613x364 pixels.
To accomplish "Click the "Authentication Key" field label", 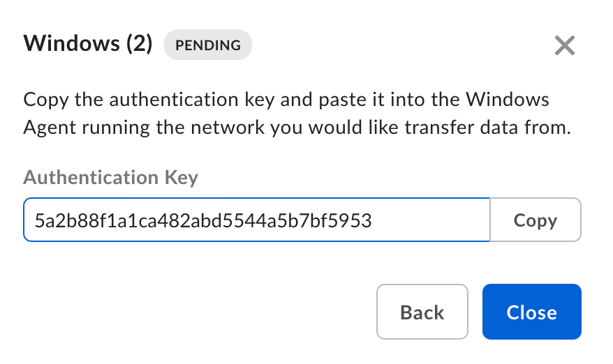I will (110, 177).
